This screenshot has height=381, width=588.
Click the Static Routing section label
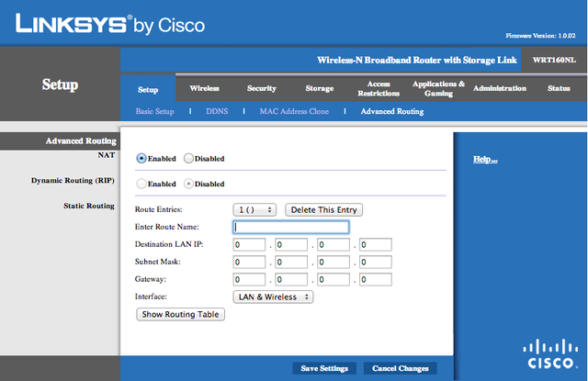click(x=89, y=206)
